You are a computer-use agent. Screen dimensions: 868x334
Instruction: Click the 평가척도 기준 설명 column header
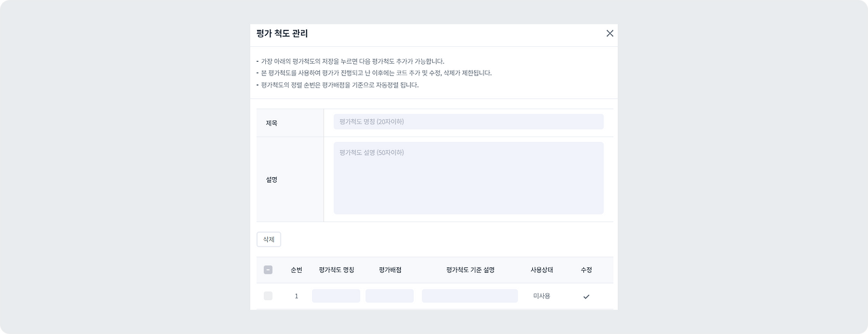click(x=470, y=270)
